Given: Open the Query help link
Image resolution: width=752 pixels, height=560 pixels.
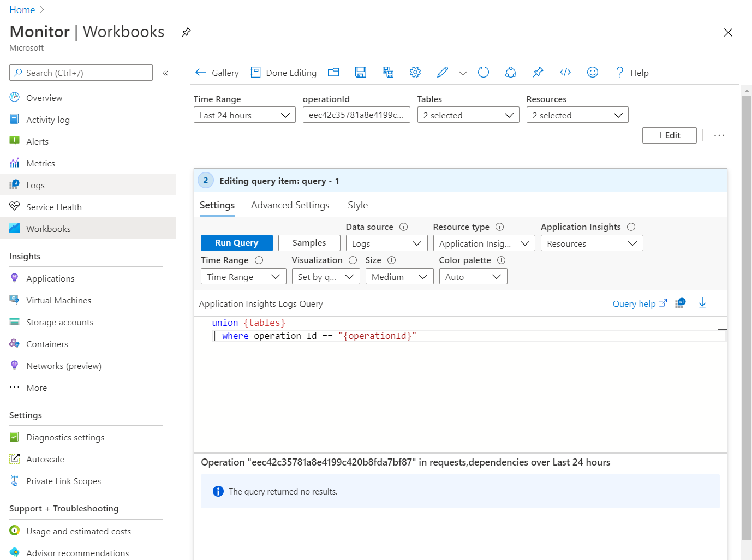Looking at the screenshot, I should [x=640, y=303].
